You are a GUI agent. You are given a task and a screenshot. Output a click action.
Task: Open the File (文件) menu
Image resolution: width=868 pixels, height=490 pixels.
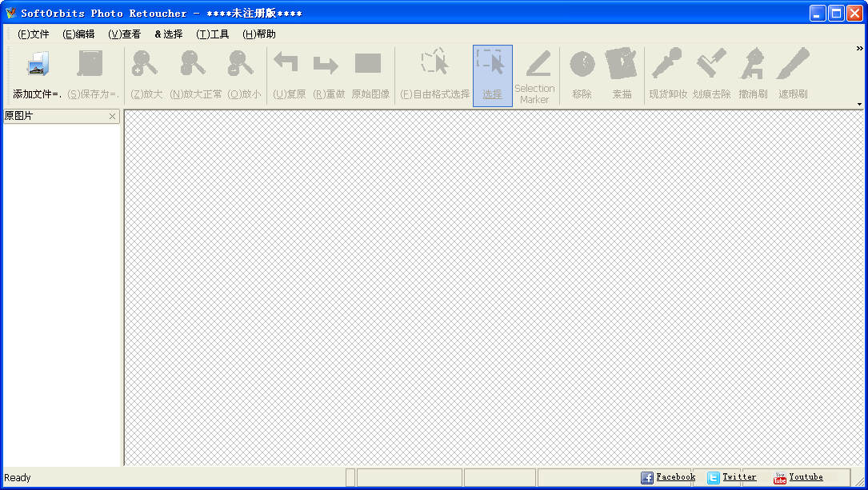click(34, 34)
